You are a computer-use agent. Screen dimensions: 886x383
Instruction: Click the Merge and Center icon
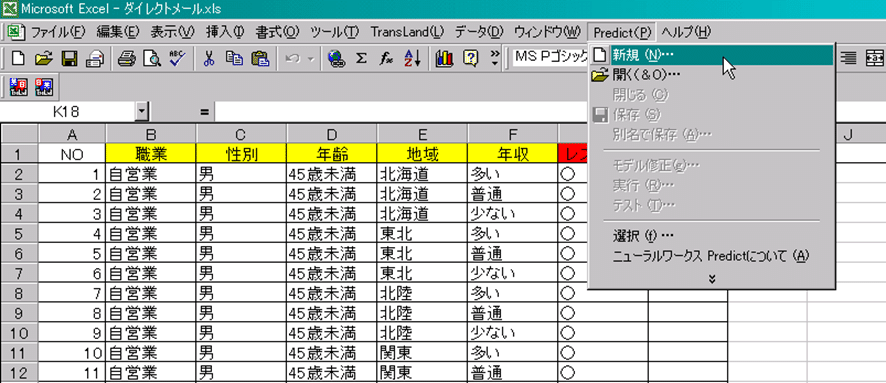(x=875, y=58)
